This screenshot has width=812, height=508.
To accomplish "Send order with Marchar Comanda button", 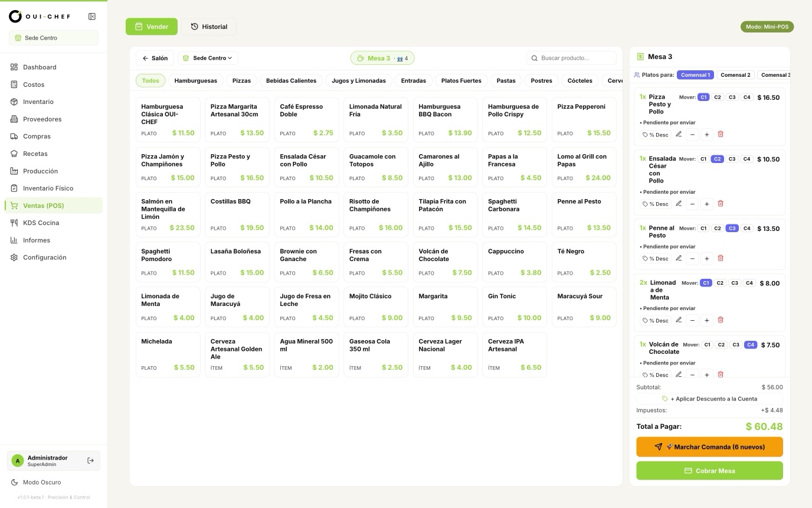I will coord(709,447).
